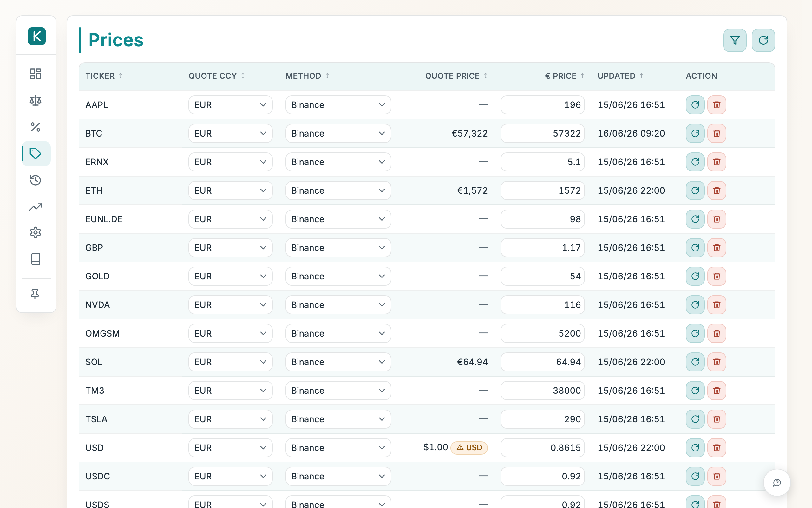
Task: Refresh the GOLD price
Action: [695, 276]
